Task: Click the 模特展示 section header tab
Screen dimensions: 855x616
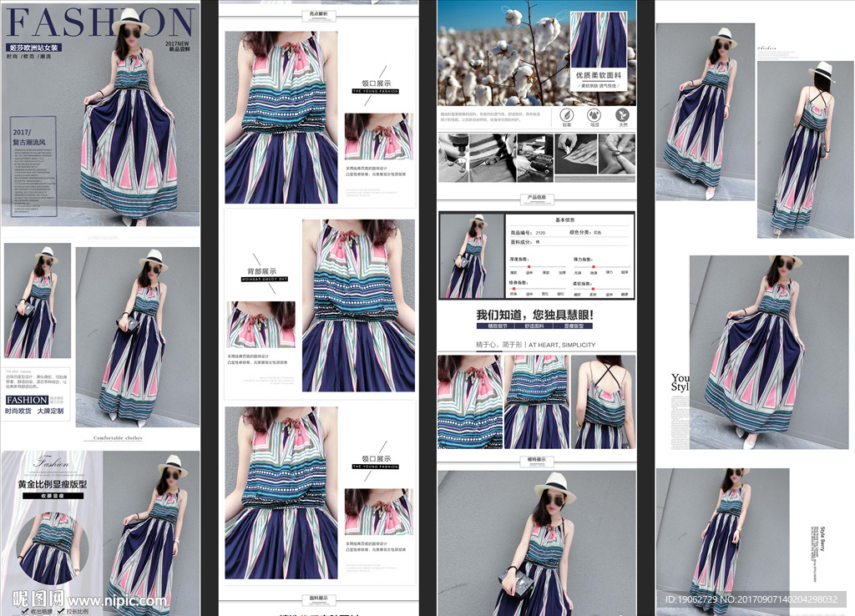Action: [x=536, y=460]
